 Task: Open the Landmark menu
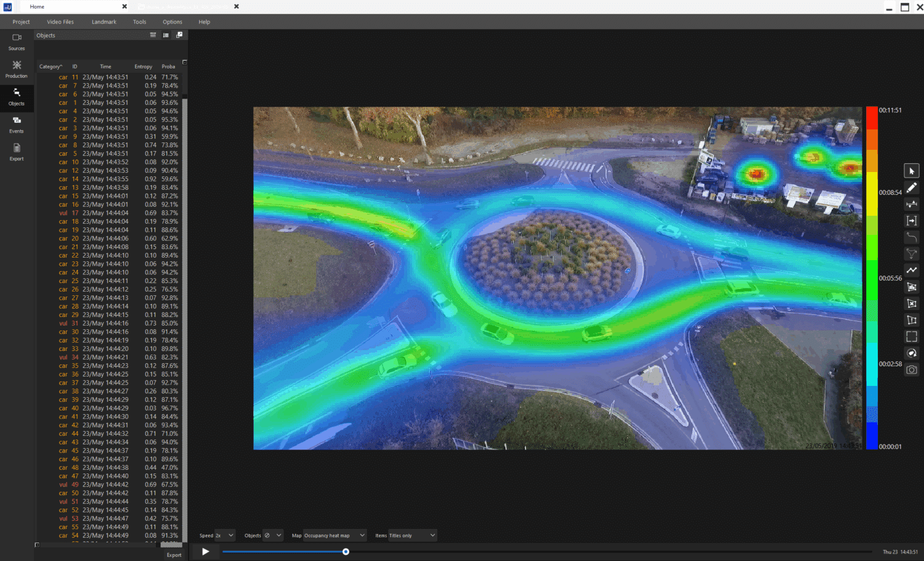[104, 22]
